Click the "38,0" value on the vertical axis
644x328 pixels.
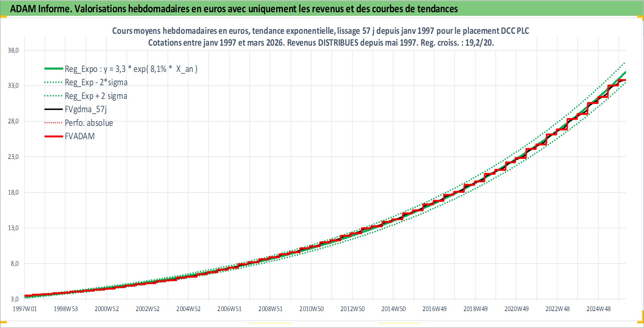coord(13,50)
